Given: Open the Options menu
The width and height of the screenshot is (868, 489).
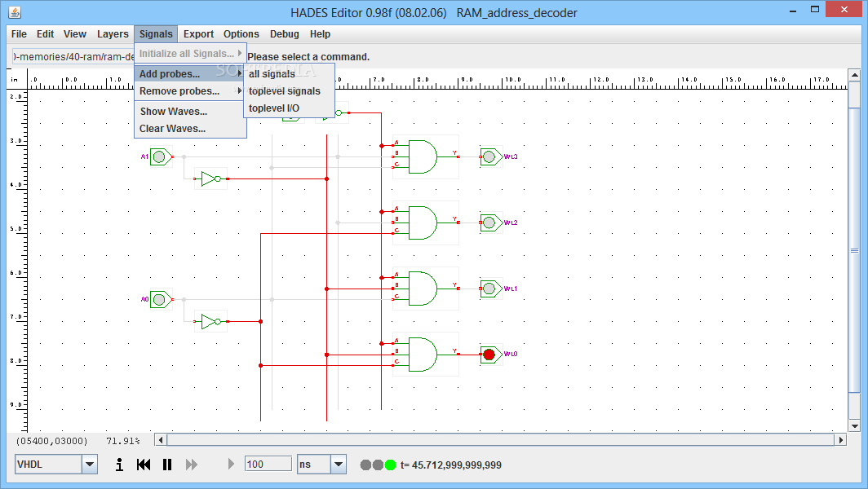Looking at the screenshot, I should (x=241, y=33).
